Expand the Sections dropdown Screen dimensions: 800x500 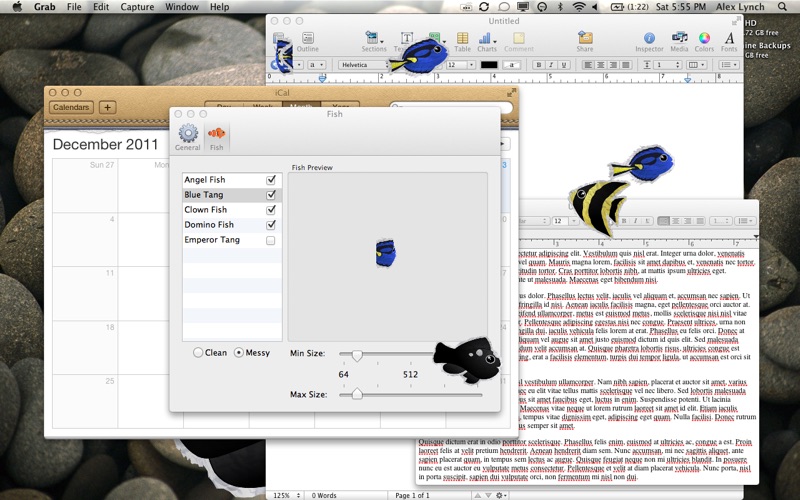[x=374, y=40]
